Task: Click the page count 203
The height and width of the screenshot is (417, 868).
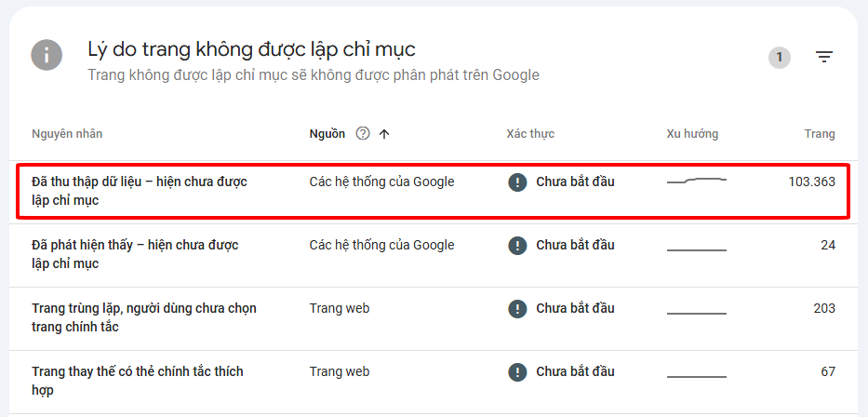Action: click(823, 309)
